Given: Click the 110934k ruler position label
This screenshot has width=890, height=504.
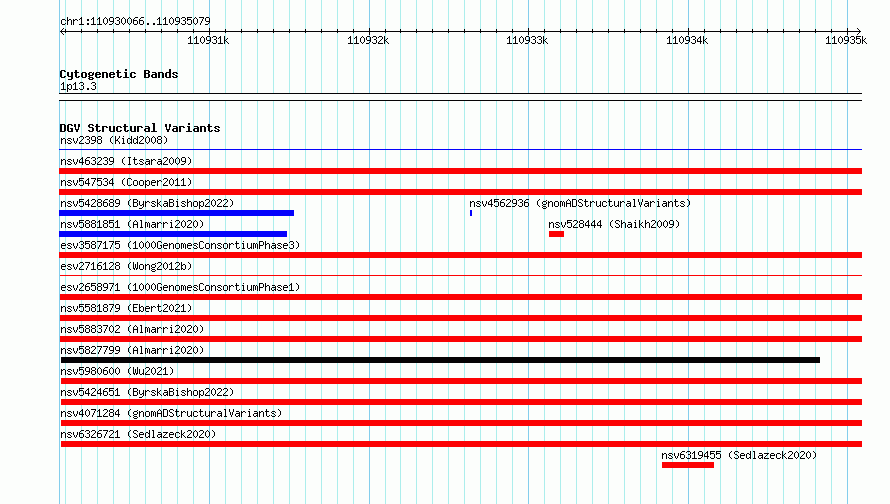Looking at the screenshot, I should 687,40.
